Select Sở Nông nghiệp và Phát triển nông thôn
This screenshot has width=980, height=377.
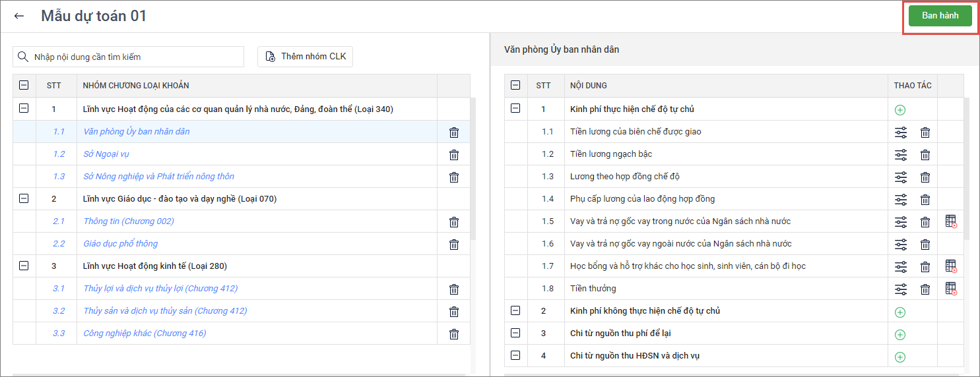tap(158, 177)
